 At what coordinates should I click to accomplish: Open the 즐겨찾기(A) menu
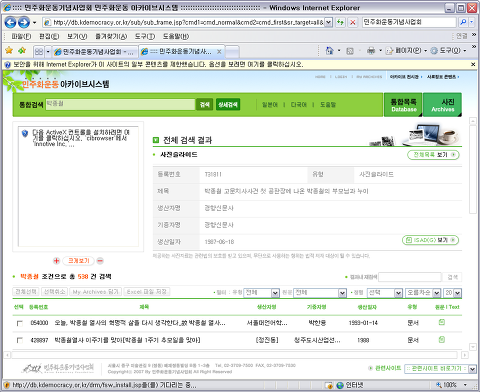click(111, 36)
